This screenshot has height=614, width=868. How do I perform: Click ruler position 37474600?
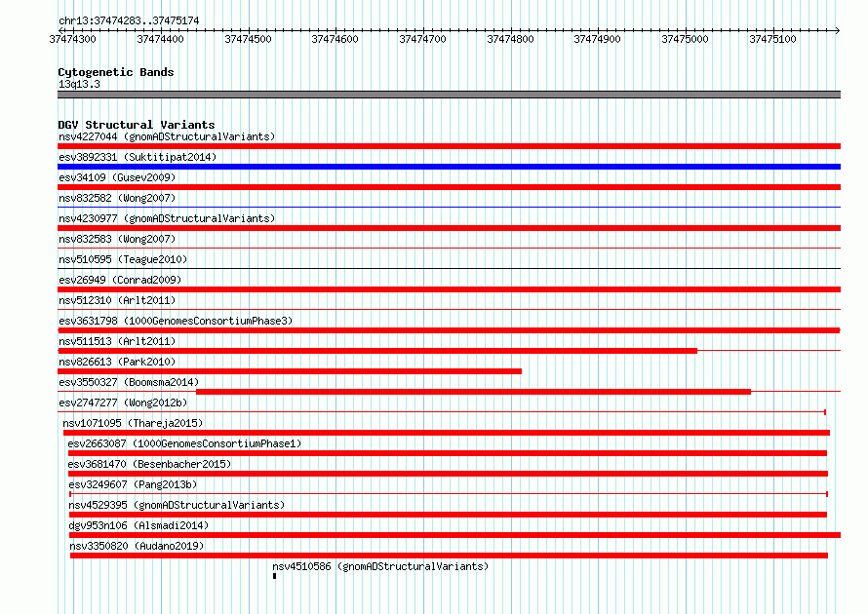pos(335,39)
